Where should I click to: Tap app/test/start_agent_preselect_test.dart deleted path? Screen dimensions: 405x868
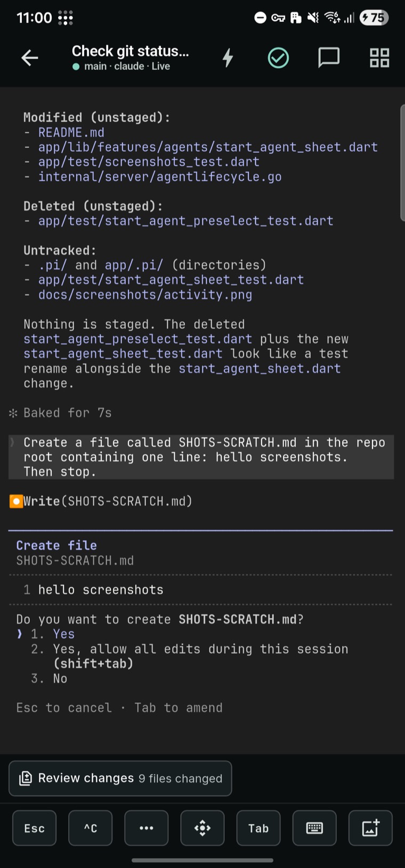click(186, 221)
